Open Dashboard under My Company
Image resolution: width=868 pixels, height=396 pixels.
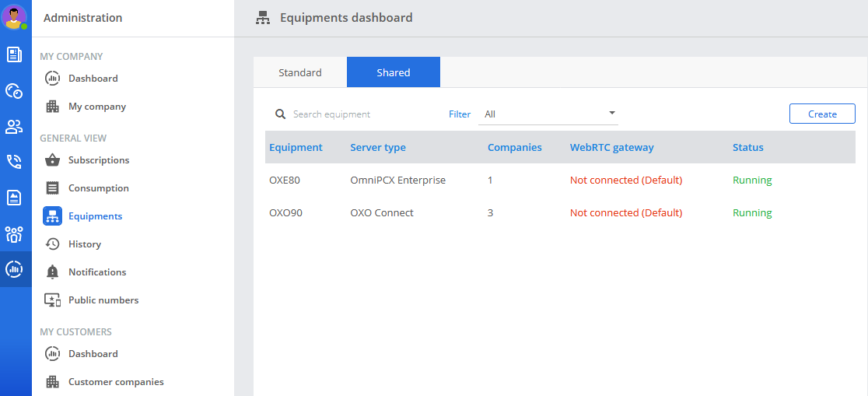93,78
